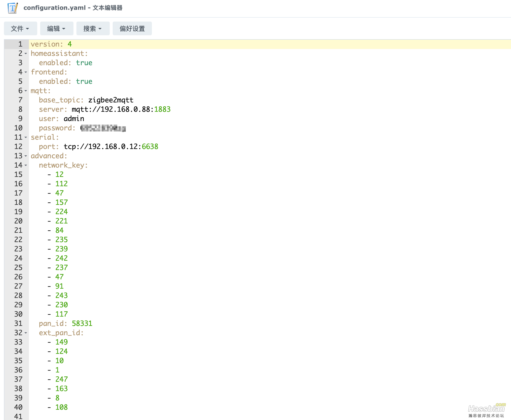Viewport: 511px width, 420px height.
Task: Click network key value 235
Action: click(x=61, y=240)
